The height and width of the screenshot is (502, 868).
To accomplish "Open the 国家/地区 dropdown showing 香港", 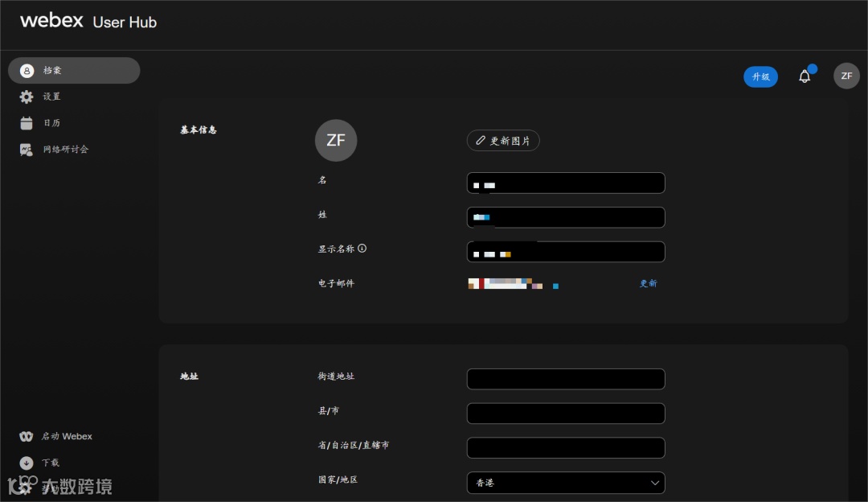I will coord(566,483).
